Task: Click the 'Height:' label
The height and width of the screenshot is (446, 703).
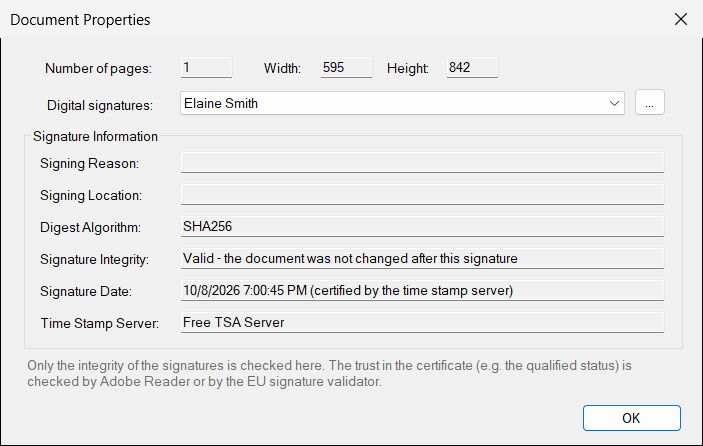Action: tap(408, 69)
